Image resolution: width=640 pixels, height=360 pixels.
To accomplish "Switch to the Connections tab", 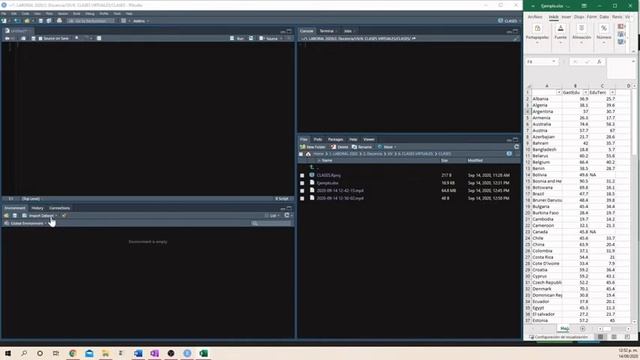I will 60,208.
